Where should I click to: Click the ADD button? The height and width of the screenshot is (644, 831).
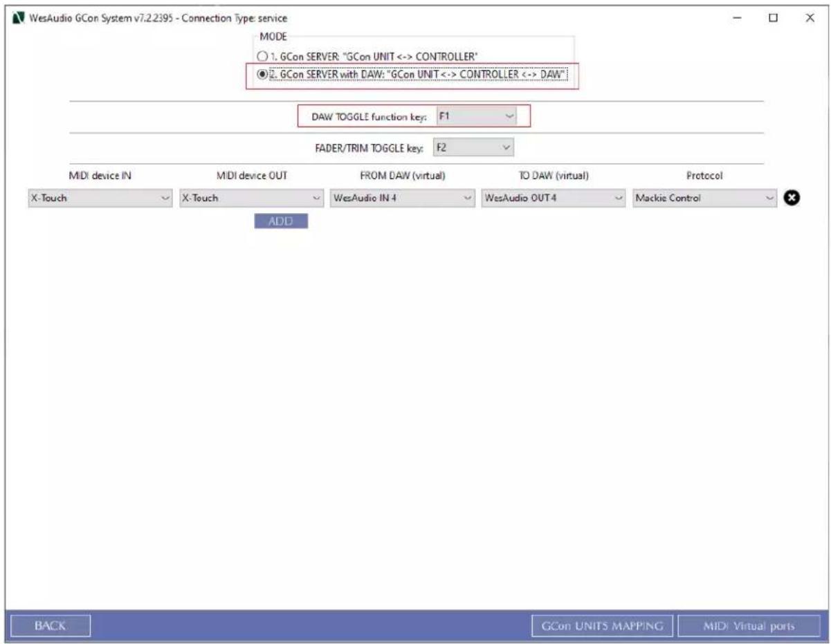click(281, 221)
